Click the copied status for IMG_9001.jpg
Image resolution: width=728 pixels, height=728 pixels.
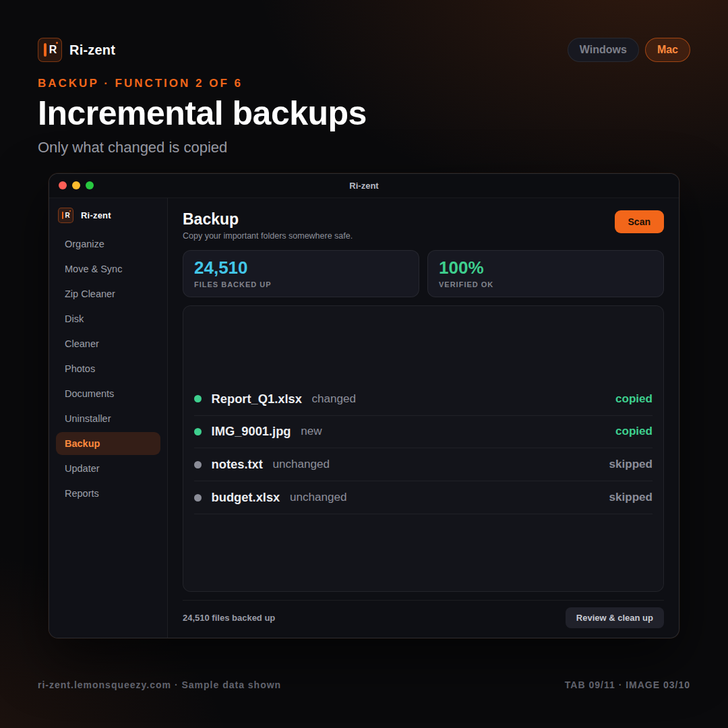pyautogui.click(x=634, y=432)
